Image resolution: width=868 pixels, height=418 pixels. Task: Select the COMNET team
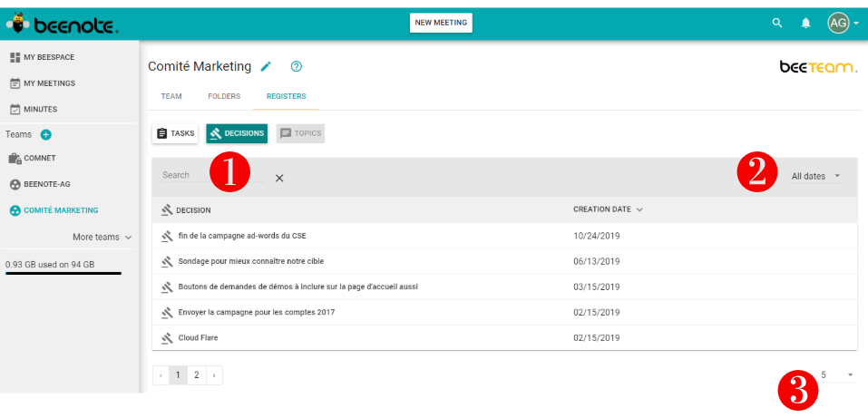(x=34, y=159)
